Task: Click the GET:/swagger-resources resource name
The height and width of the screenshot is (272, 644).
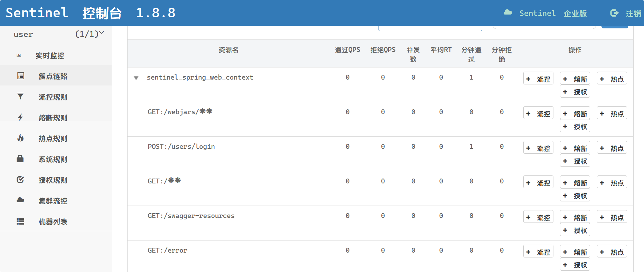Action: point(191,216)
